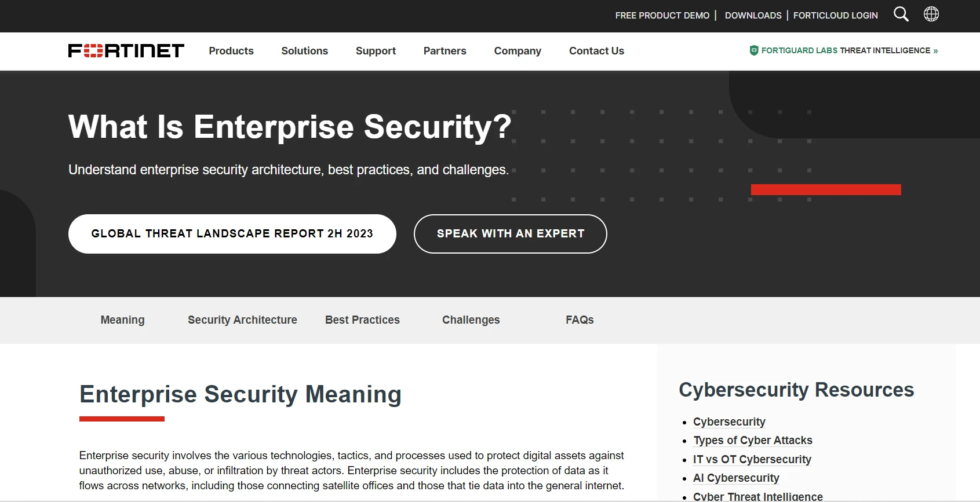Open FortiGuard Labs Threat Intelligence link
Screen dimensions: 980x502
click(x=849, y=50)
